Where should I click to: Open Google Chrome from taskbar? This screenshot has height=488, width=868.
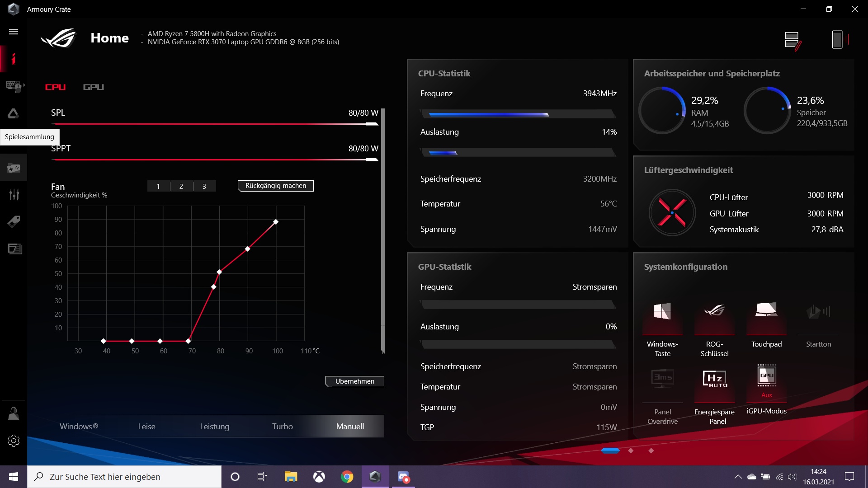[x=347, y=477]
